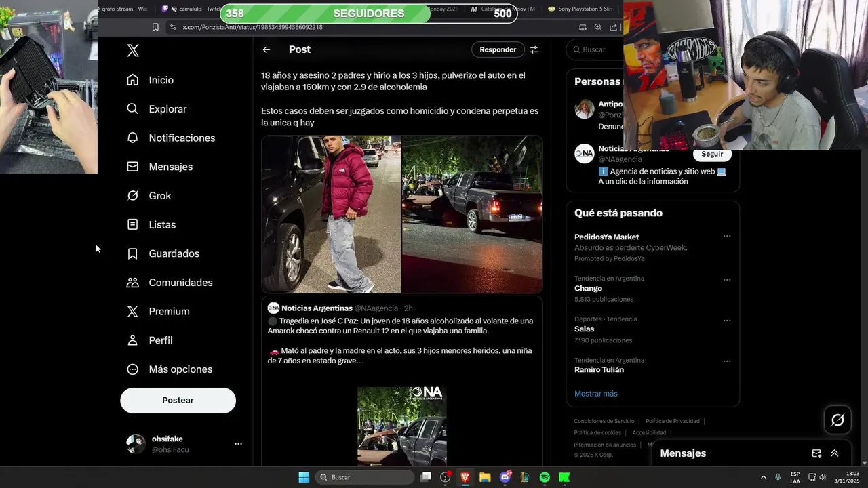Screen dimensions: 868x488
Task: Open Información de anuncios link
Action: point(605,445)
